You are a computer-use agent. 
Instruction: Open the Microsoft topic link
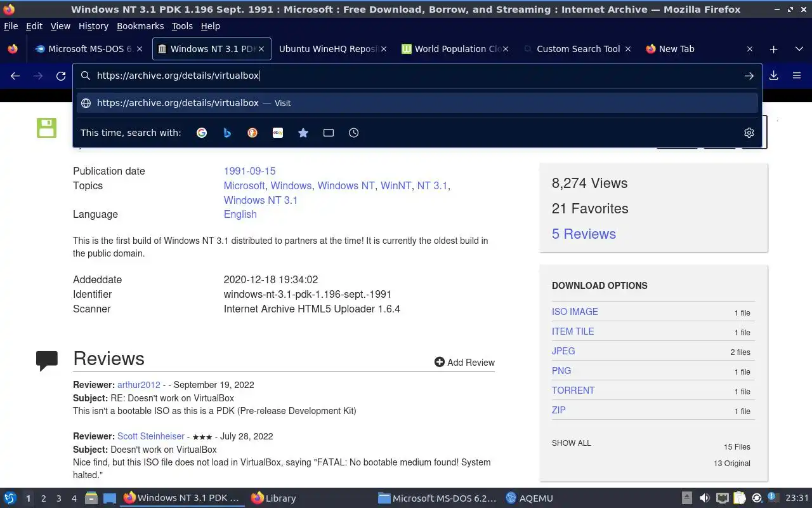244,185
